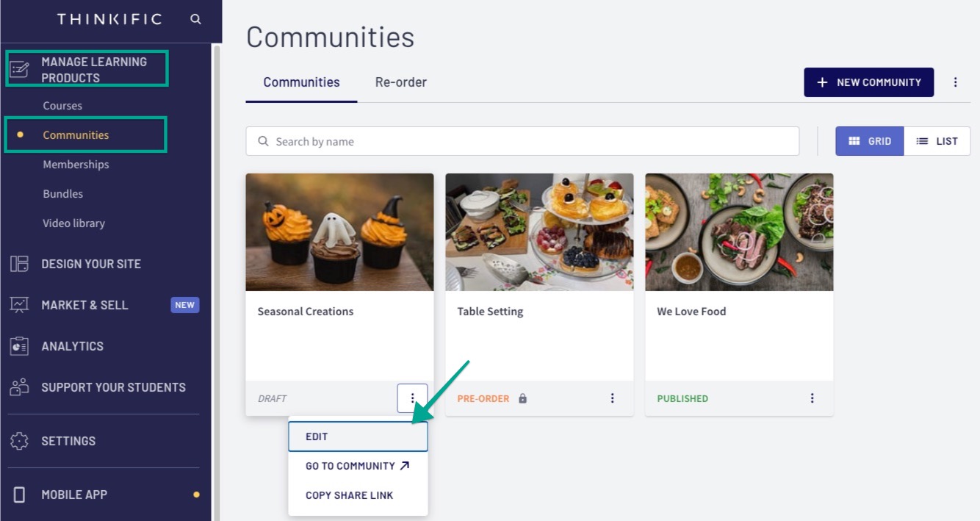Open the Table Setting card options menu
Screen dimensions: 980x521
(x=612, y=398)
